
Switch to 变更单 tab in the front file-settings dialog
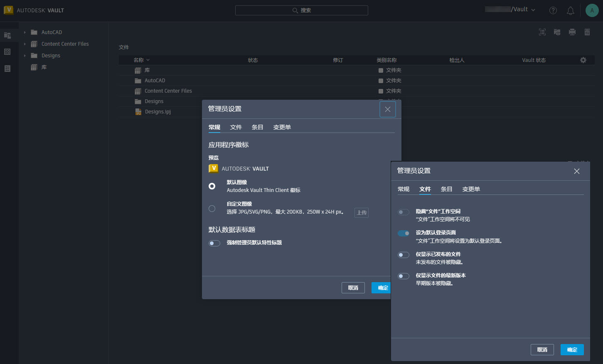coord(471,189)
